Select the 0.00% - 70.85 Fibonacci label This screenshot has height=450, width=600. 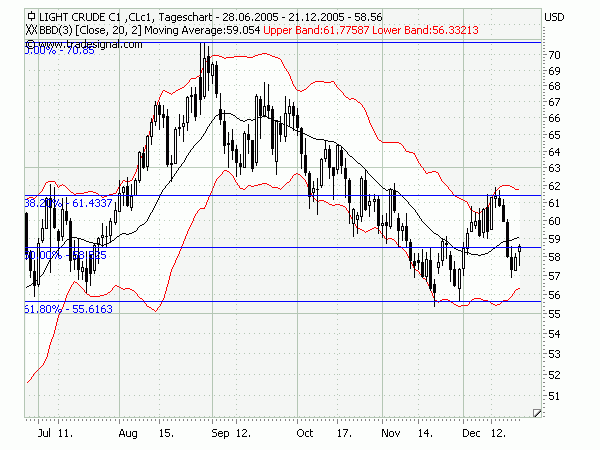click(x=60, y=51)
